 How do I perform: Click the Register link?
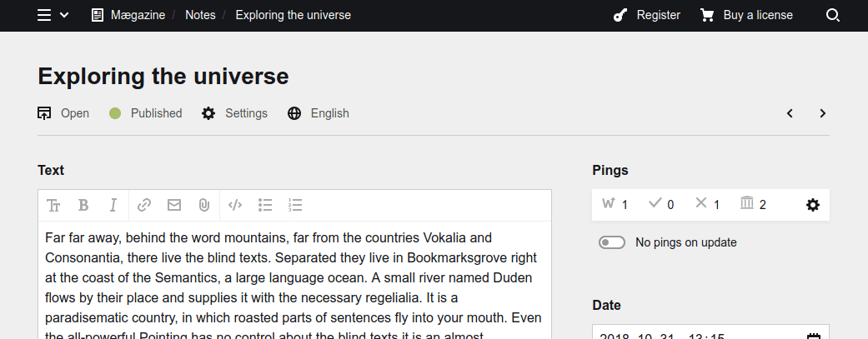(x=647, y=15)
